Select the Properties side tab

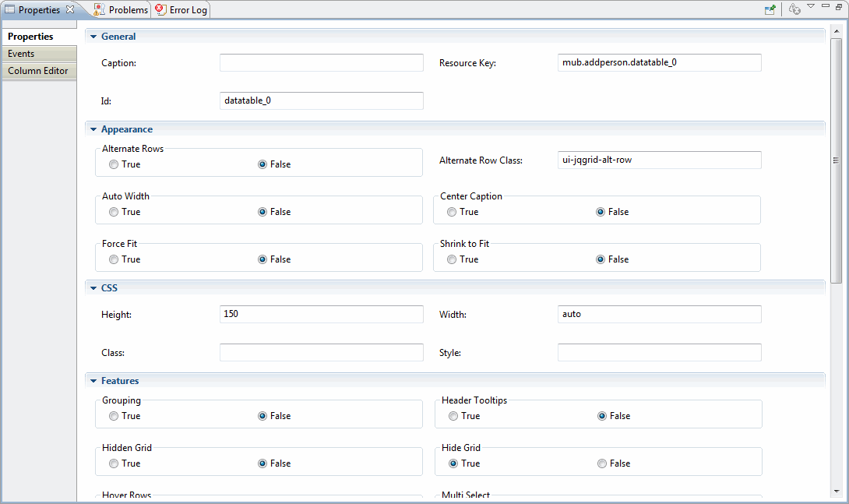coord(39,37)
